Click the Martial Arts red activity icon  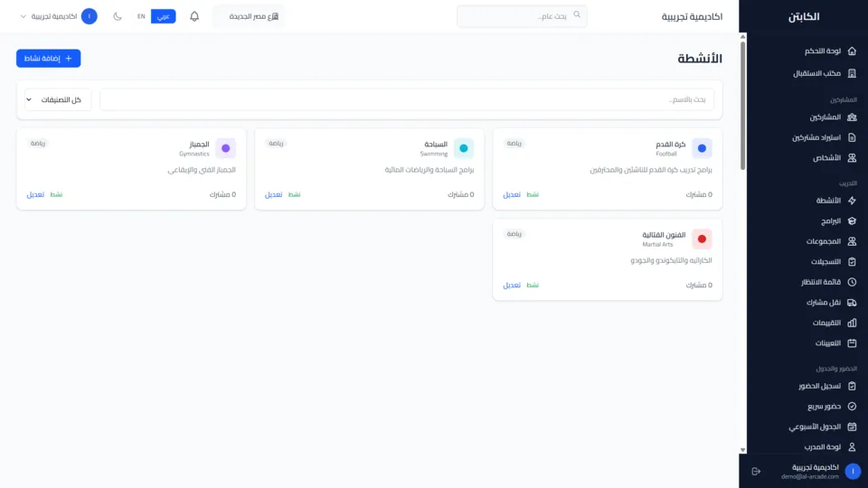(x=702, y=239)
